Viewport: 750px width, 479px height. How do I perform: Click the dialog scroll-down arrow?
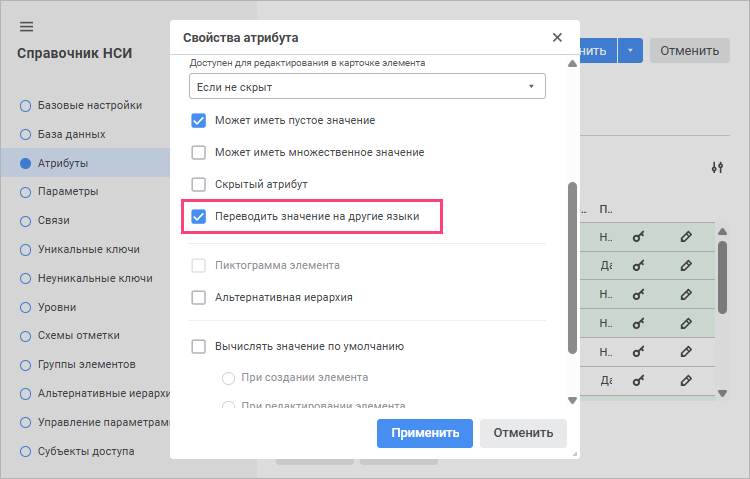(572, 400)
